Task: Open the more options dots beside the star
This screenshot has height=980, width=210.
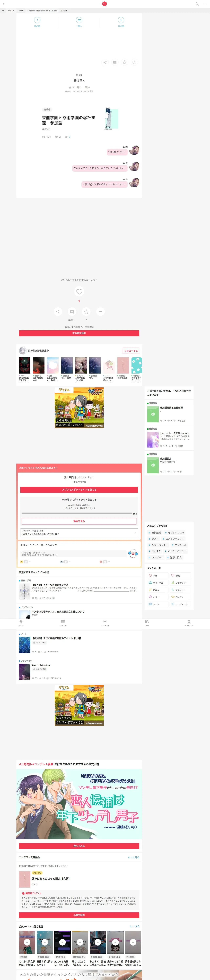Action: [100, 312]
